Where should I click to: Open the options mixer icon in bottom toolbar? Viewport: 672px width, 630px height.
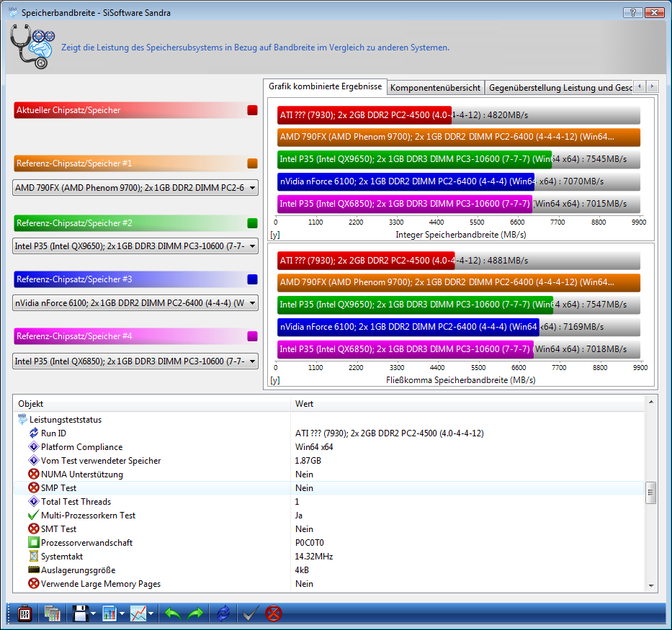[x=24, y=613]
